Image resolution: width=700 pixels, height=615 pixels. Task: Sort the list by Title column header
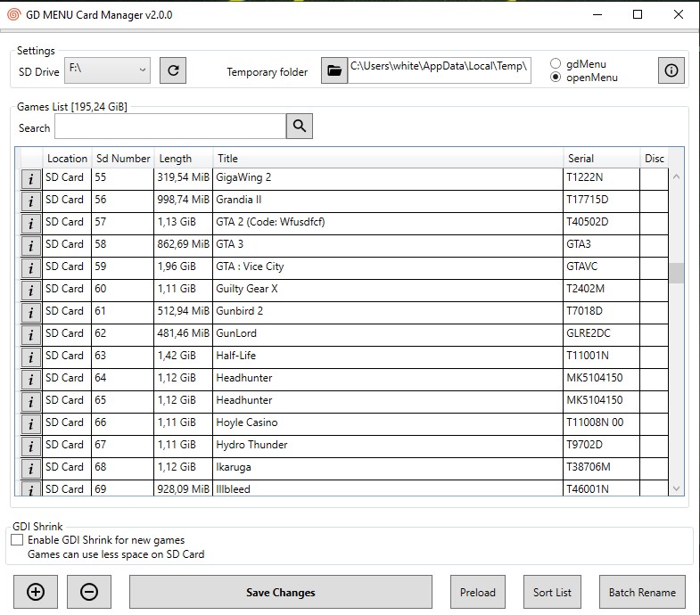coord(387,159)
